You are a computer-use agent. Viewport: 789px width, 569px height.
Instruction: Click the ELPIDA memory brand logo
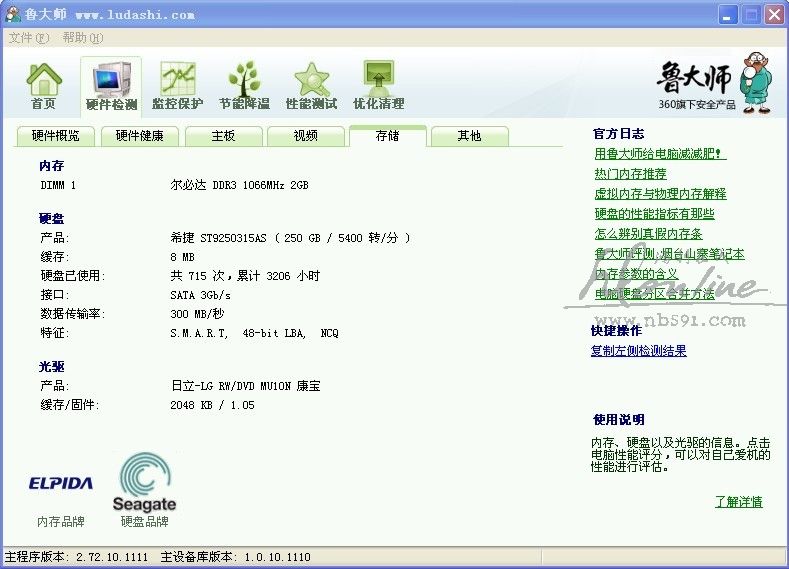[61, 483]
